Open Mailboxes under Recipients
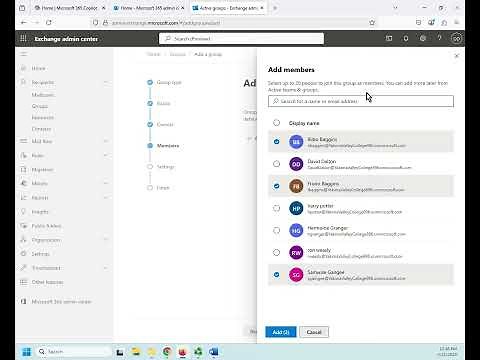The image size is (480, 360). (x=43, y=95)
